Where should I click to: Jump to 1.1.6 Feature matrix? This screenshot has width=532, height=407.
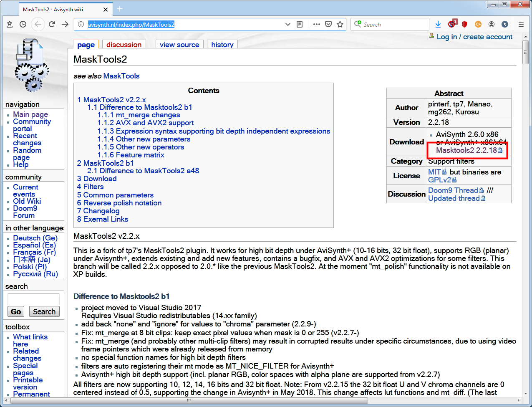(x=131, y=155)
